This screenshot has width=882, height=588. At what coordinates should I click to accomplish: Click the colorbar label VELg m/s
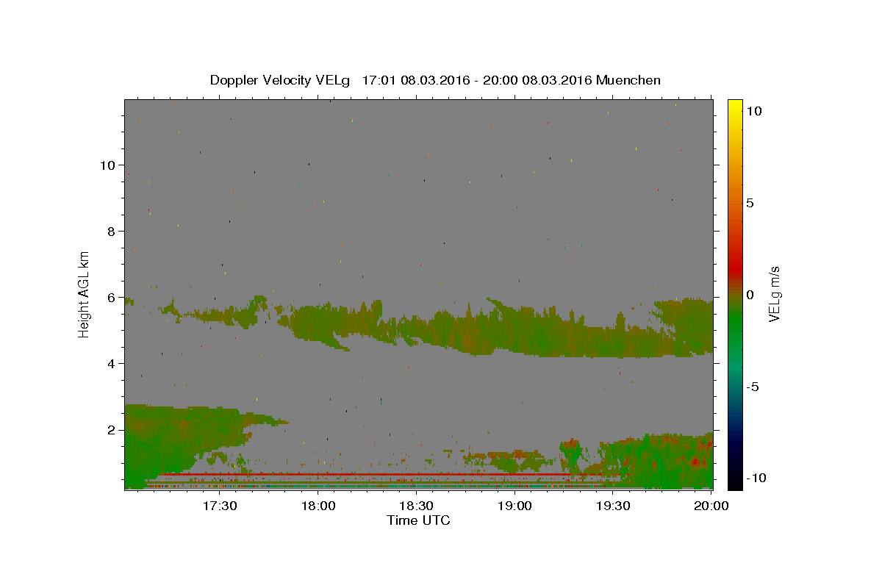(x=775, y=294)
